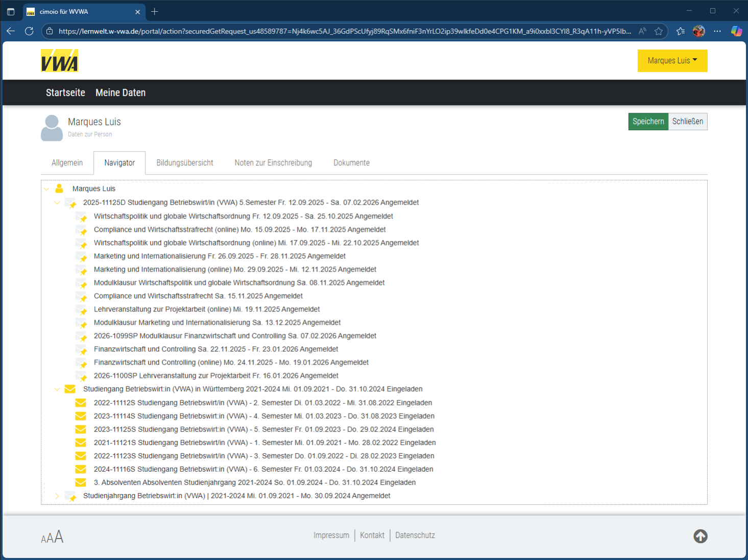Switch to the Bildungsübersicht tab
Viewport: 748px width, 560px height.
[185, 163]
